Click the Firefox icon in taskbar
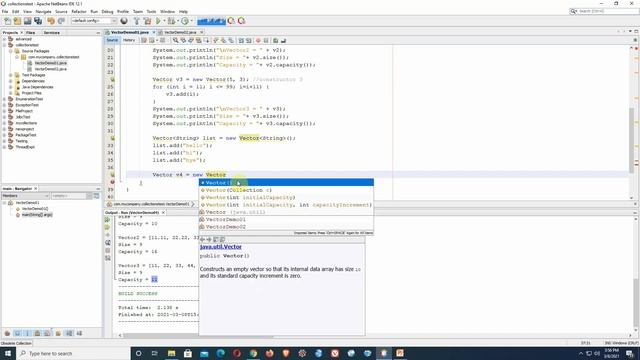This screenshot has height=360, width=640. point(269,353)
